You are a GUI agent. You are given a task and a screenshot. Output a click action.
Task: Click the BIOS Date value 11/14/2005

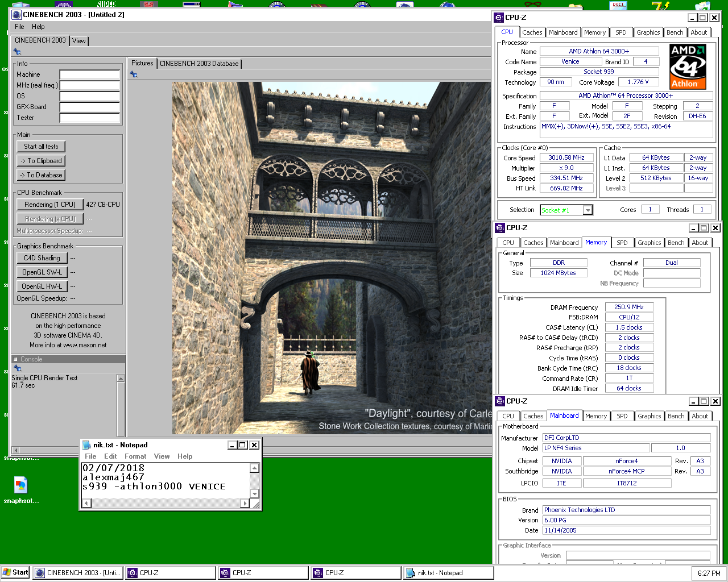coord(626,530)
